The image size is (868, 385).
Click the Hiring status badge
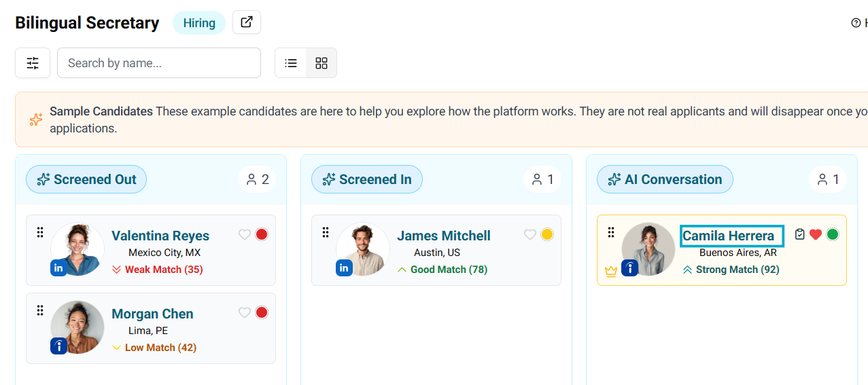[x=199, y=23]
